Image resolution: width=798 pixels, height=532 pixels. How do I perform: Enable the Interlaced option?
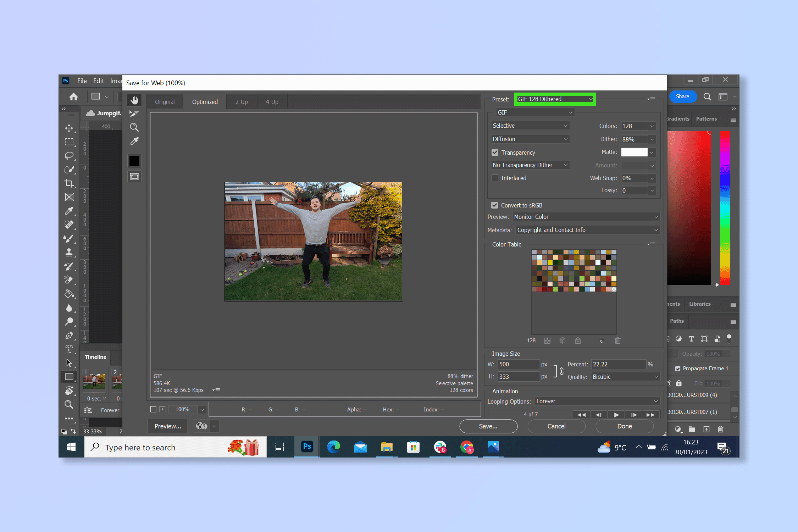[x=495, y=178]
